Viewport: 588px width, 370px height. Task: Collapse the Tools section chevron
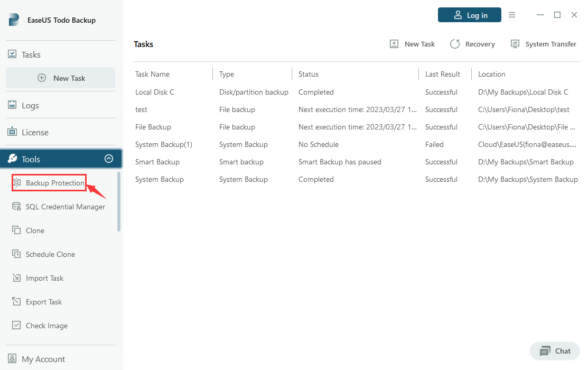[x=109, y=159]
